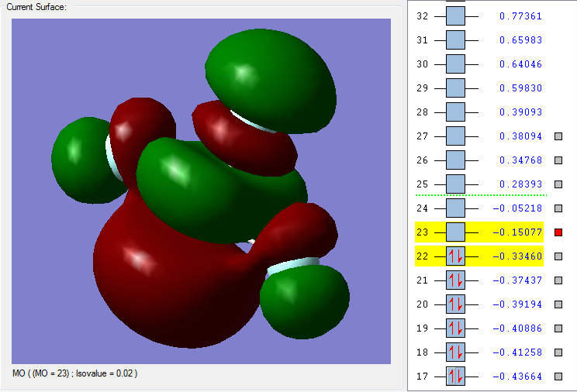Screen dimensions: 577x392
Task: Click energy value 0.65983
Action: 520,40
